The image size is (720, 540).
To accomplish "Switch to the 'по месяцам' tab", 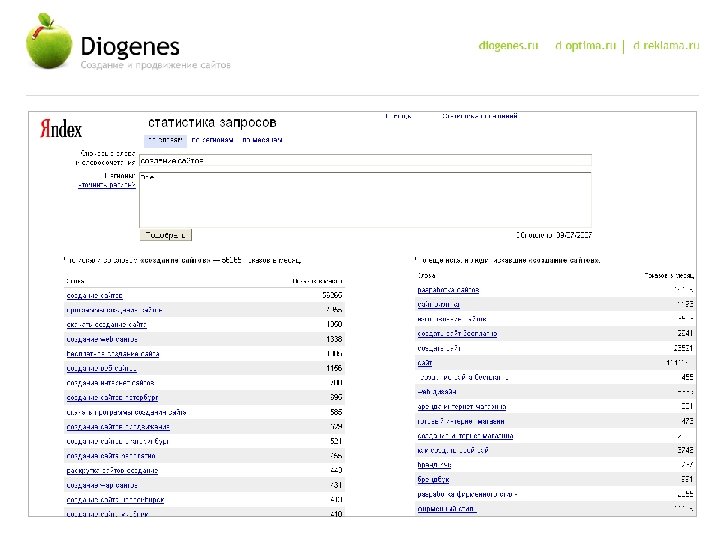I will pyautogui.click(x=261, y=140).
